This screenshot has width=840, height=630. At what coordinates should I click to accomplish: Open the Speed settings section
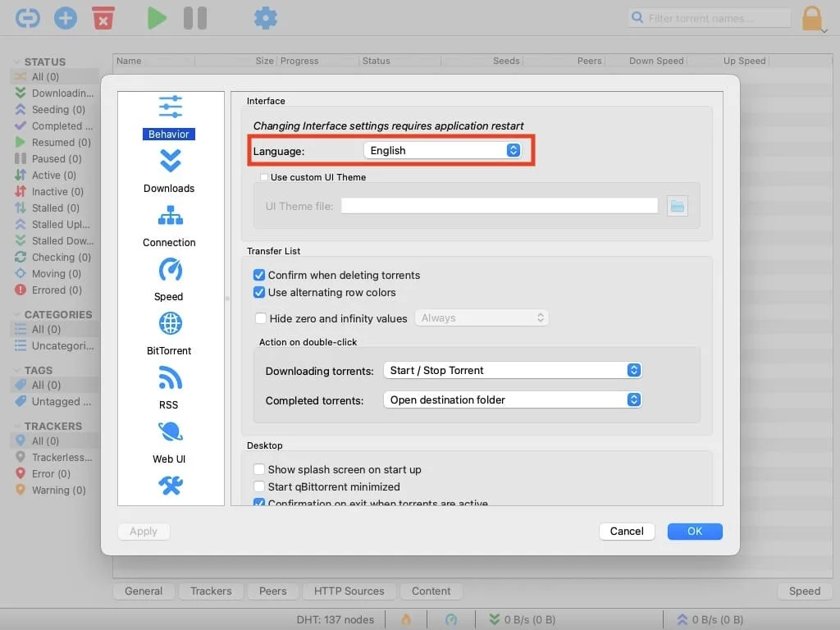169,280
